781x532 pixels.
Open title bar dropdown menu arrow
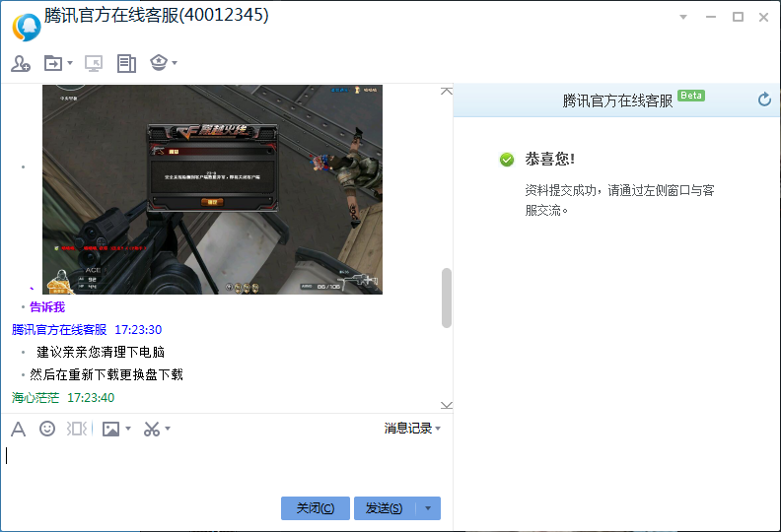[x=683, y=17]
